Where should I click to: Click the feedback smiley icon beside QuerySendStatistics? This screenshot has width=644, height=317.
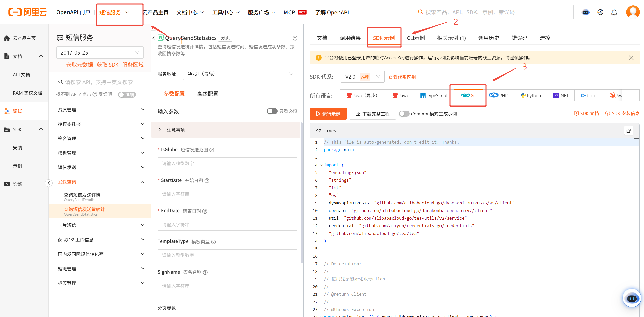click(295, 38)
